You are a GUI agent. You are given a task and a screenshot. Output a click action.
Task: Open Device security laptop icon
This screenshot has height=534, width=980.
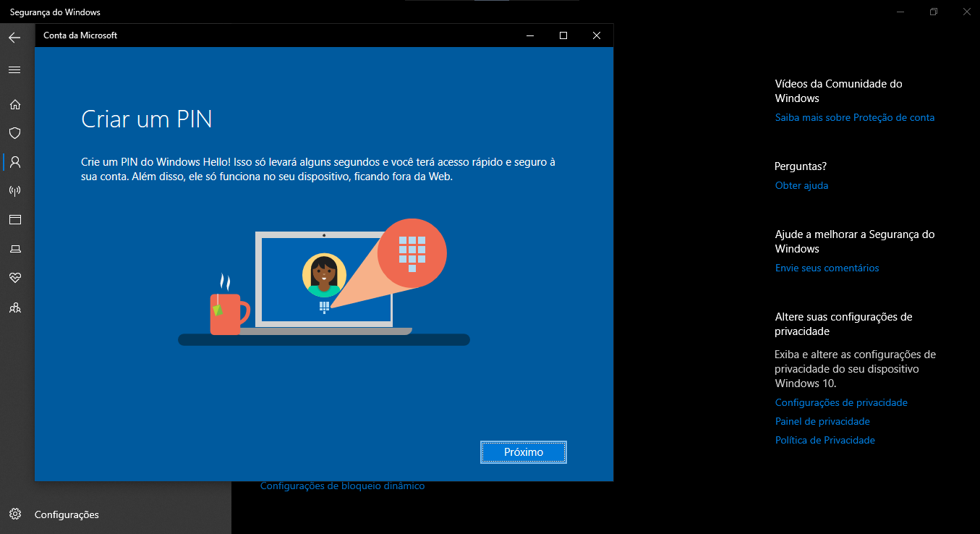[14, 249]
